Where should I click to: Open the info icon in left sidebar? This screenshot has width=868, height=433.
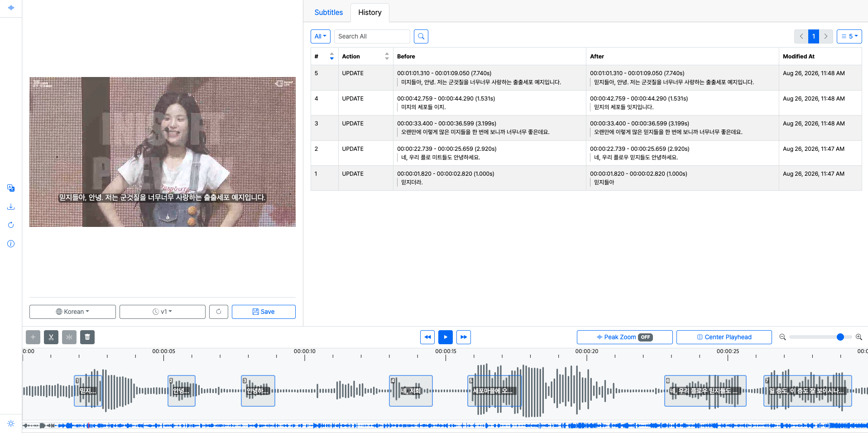tap(11, 244)
